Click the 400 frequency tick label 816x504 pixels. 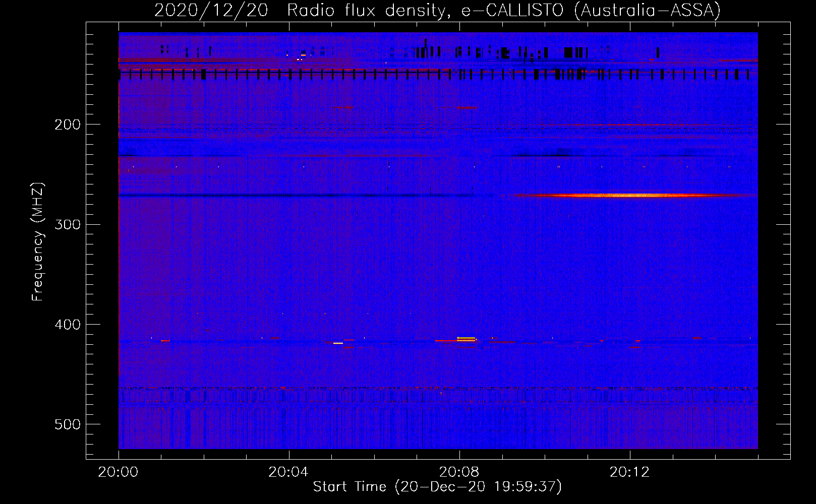pyautogui.click(x=68, y=325)
